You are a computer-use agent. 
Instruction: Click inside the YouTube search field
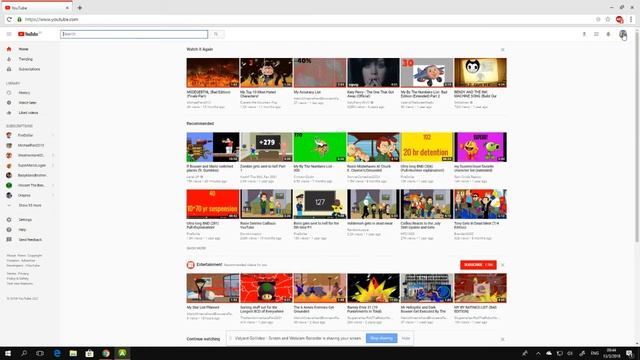pos(134,34)
